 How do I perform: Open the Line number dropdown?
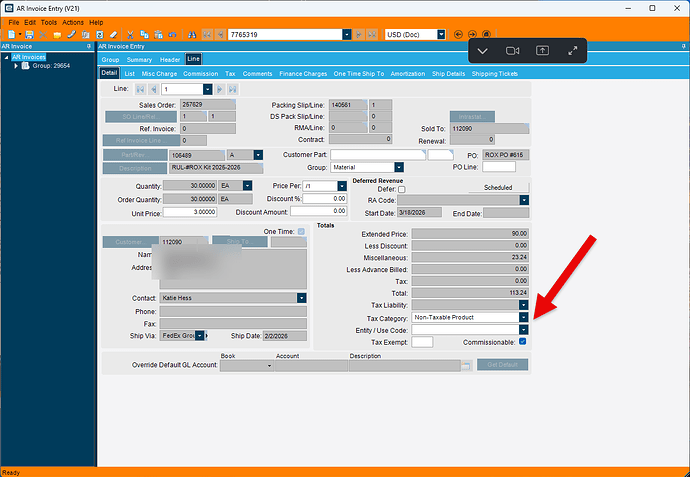(x=208, y=89)
